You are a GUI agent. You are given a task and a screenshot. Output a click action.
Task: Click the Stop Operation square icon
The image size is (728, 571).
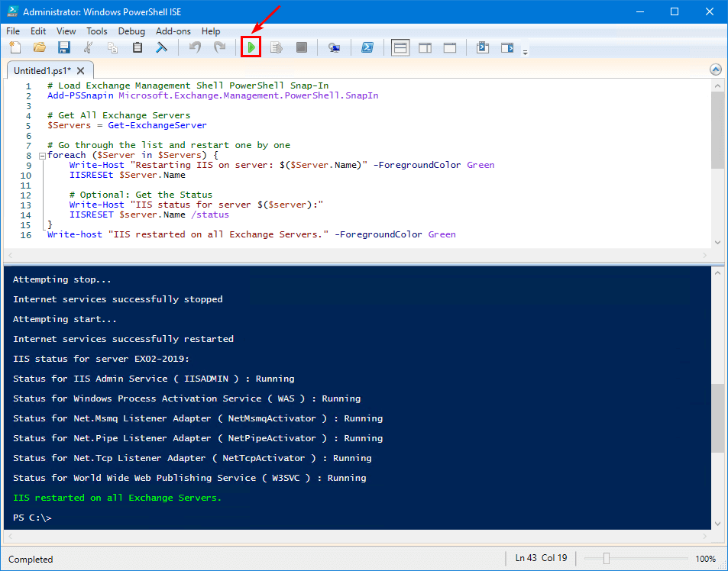301,47
